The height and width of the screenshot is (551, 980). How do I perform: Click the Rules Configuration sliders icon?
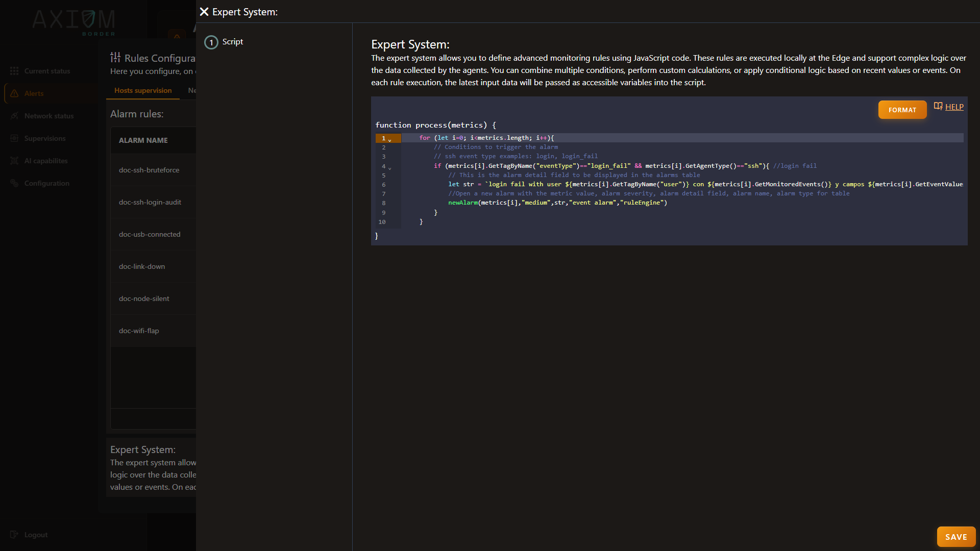[x=115, y=57]
